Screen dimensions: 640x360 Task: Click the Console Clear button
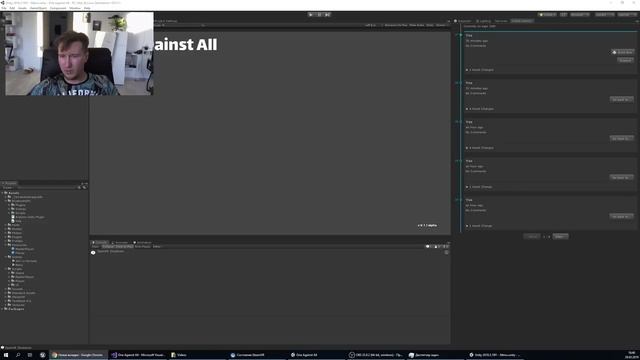pos(95,247)
